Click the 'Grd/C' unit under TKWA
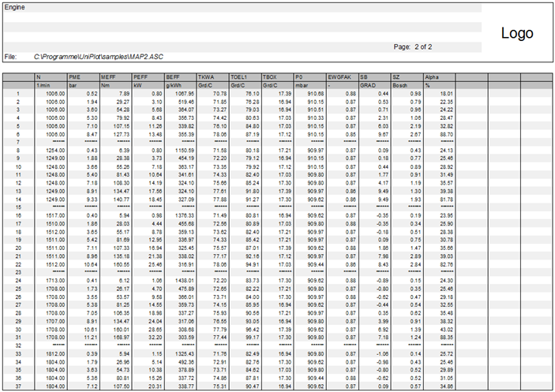The height and width of the screenshot is (392, 555). pos(212,85)
